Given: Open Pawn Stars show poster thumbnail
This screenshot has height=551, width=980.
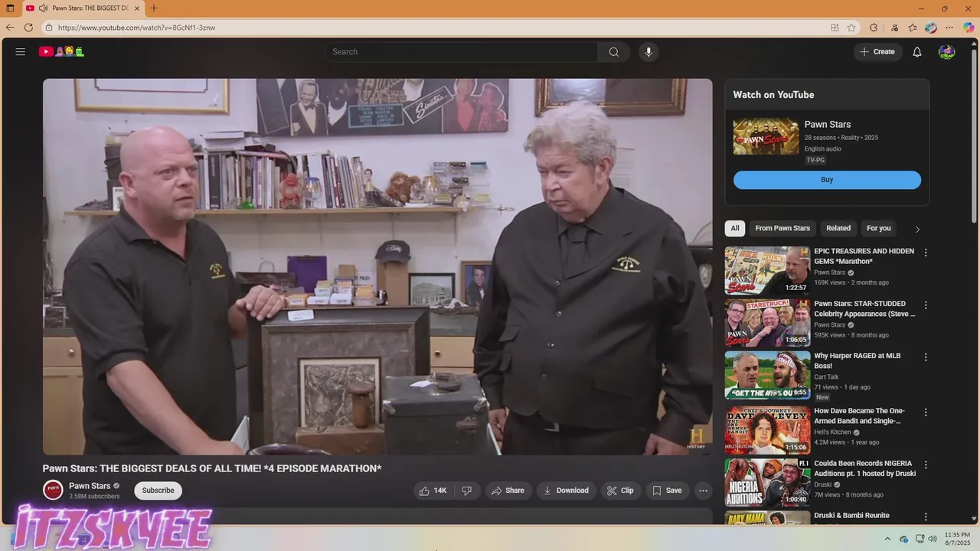Looking at the screenshot, I should point(766,136).
